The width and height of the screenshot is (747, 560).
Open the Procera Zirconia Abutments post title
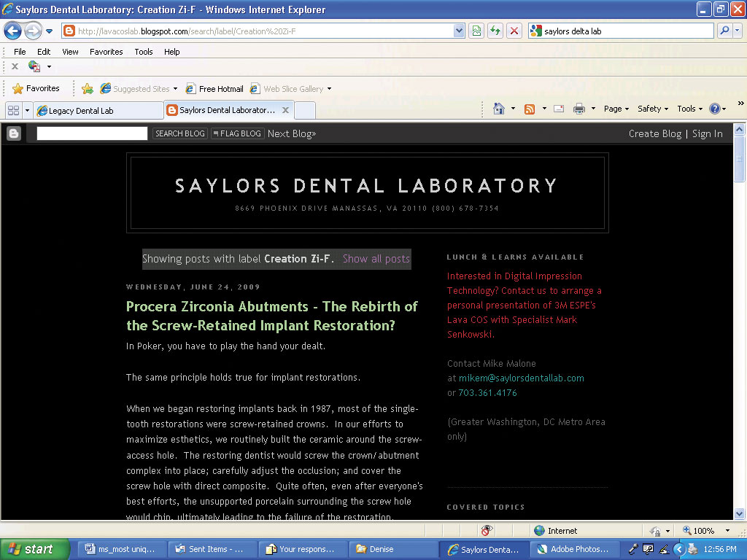tap(271, 316)
